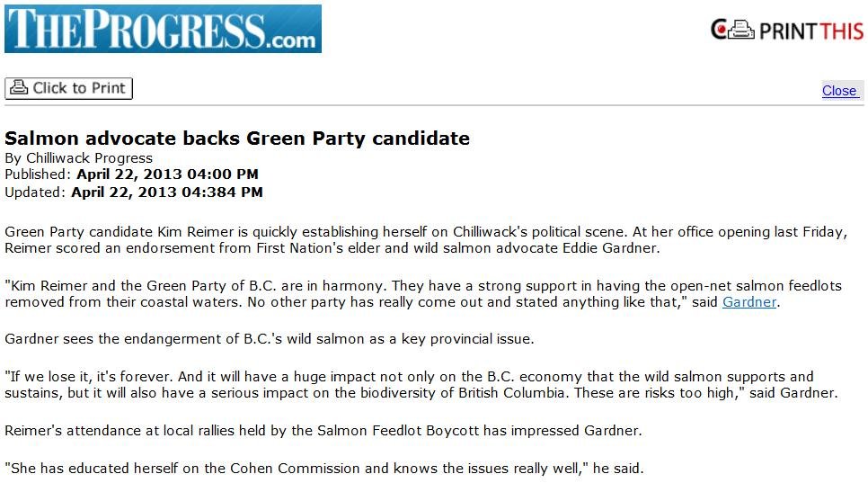
Task: Close the print preview via Close link
Action: (839, 91)
